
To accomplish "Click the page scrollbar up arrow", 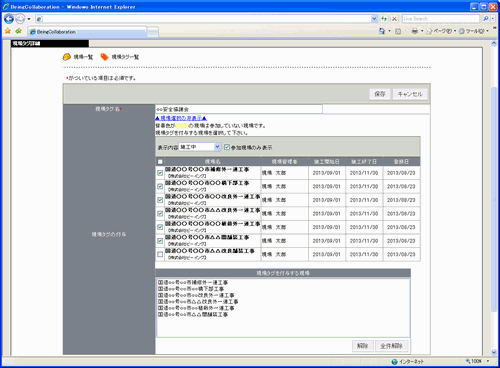I will 494,43.
